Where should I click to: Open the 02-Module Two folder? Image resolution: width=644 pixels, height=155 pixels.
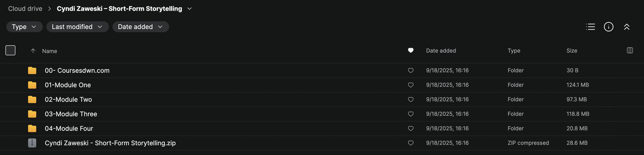(x=68, y=99)
